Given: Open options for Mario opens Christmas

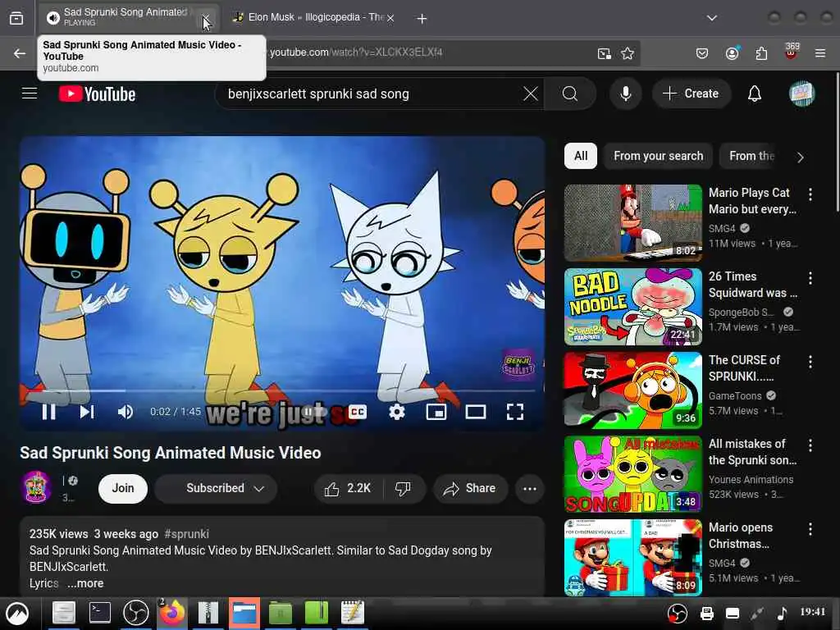Looking at the screenshot, I should pyautogui.click(x=810, y=529).
